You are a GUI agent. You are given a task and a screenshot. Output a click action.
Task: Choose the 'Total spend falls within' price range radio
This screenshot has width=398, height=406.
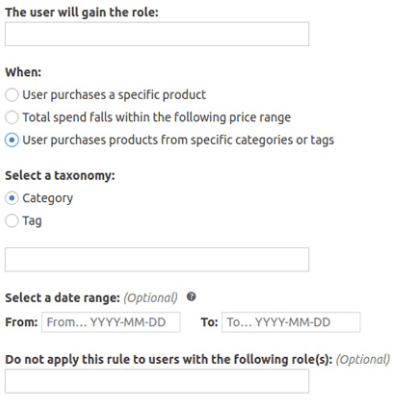pos(12,117)
